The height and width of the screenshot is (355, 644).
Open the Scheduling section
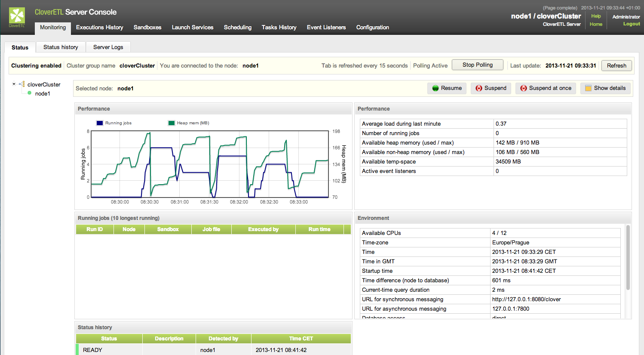click(238, 27)
